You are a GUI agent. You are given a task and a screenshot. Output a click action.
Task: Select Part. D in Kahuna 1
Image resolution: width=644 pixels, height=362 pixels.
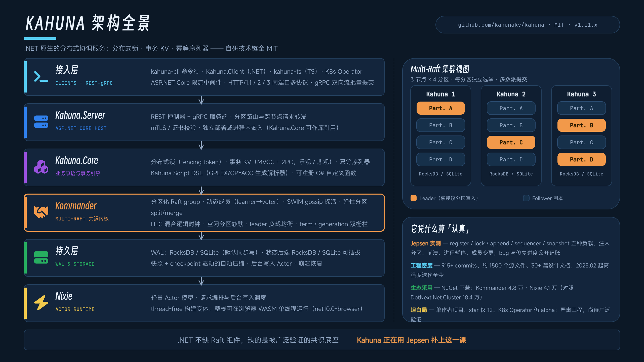[441, 159]
